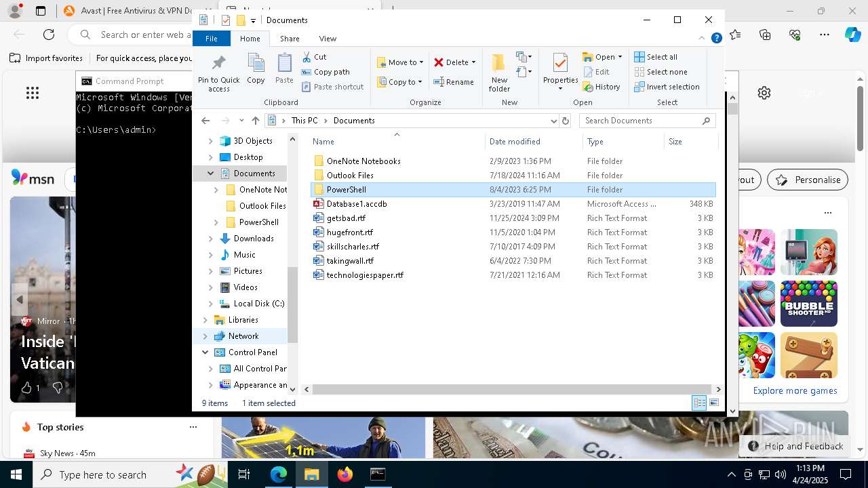The image size is (868, 488).
Task: Expand Local Disk (C:) tree node
Action: tap(210, 304)
